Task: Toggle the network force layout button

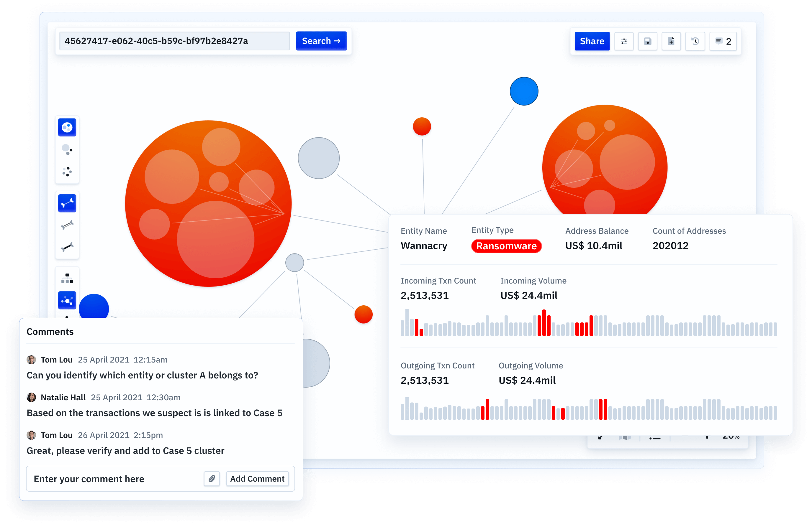Action: 67,301
